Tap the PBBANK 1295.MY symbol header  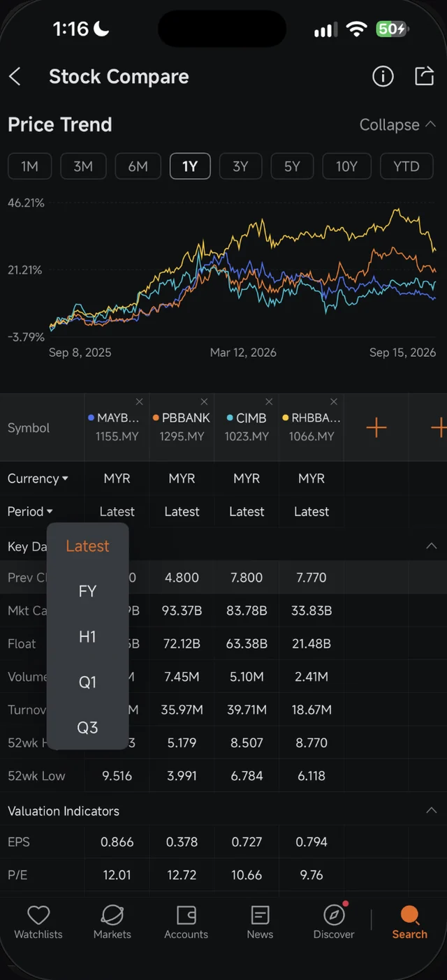[x=182, y=427]
